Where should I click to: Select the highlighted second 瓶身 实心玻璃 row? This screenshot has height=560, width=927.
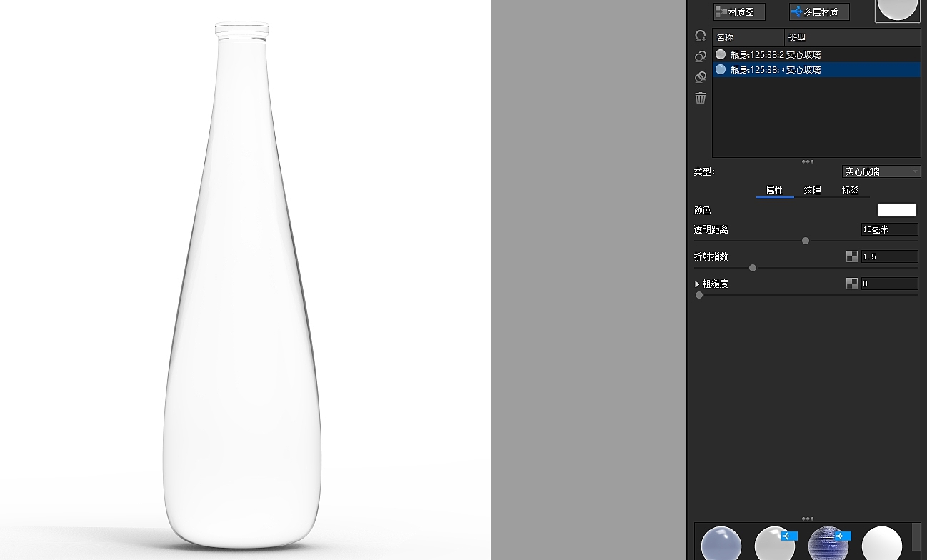click(816, 69)
